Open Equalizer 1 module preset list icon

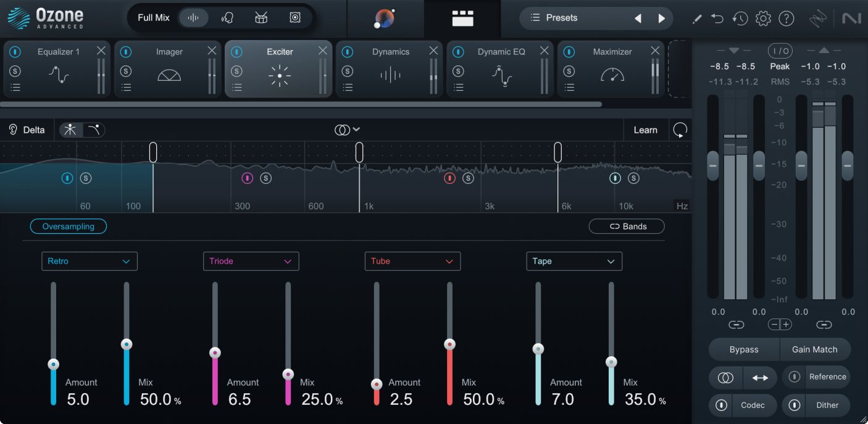tap(15, 88)
